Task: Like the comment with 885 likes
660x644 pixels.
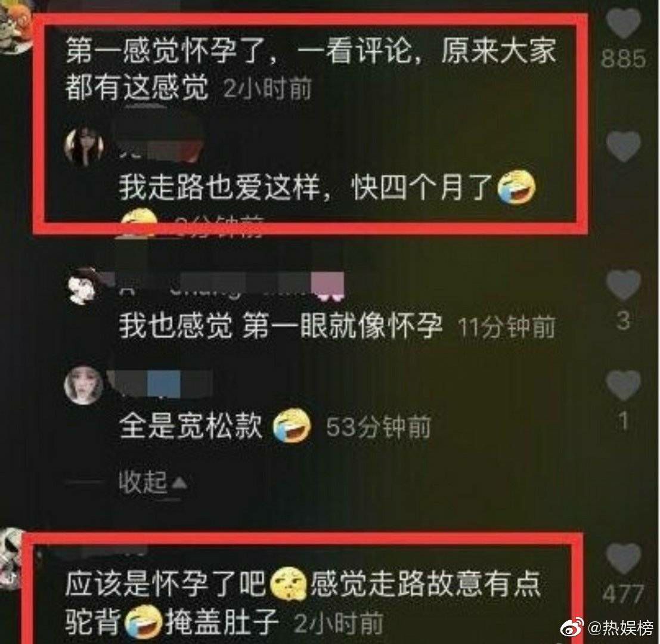Action: (624, 22)
